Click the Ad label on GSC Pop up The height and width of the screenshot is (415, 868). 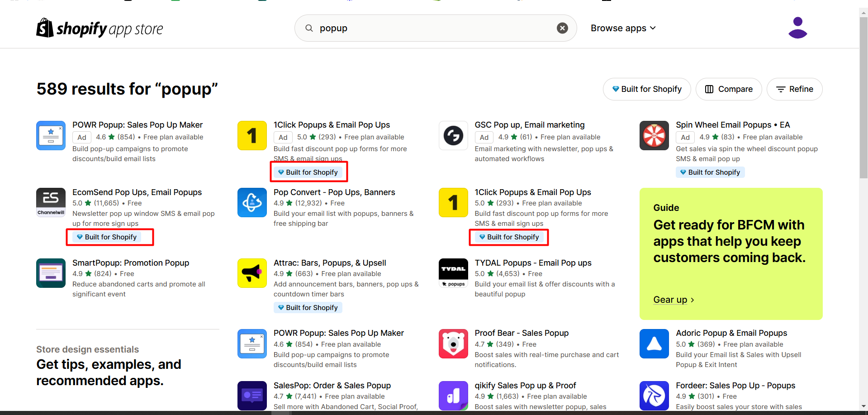(x=484, y=137)
